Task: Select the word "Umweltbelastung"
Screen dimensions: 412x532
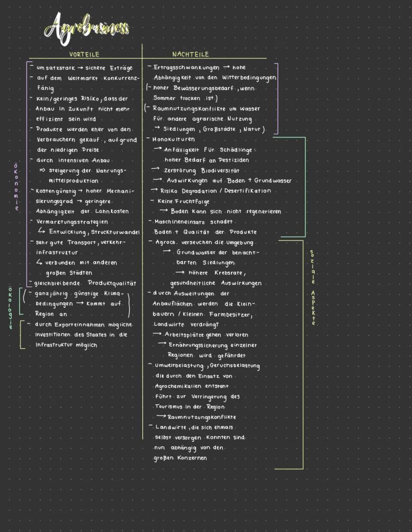Action: [x=178, y=366]
